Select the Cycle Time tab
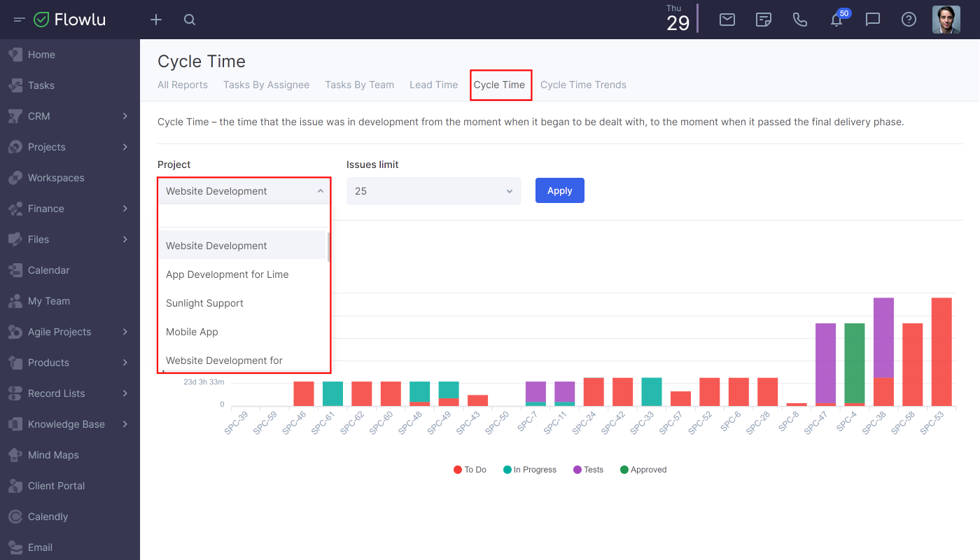 (499, 85)
